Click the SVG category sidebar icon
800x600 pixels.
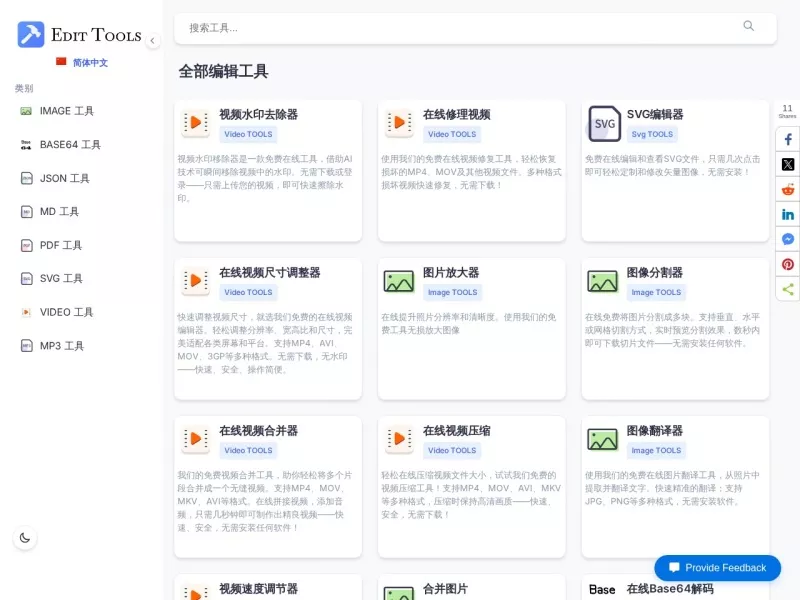pyautogui.click(x=26, y=279)
